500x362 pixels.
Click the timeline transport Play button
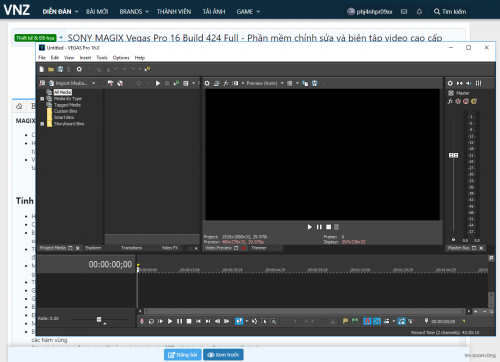point(170,321)
